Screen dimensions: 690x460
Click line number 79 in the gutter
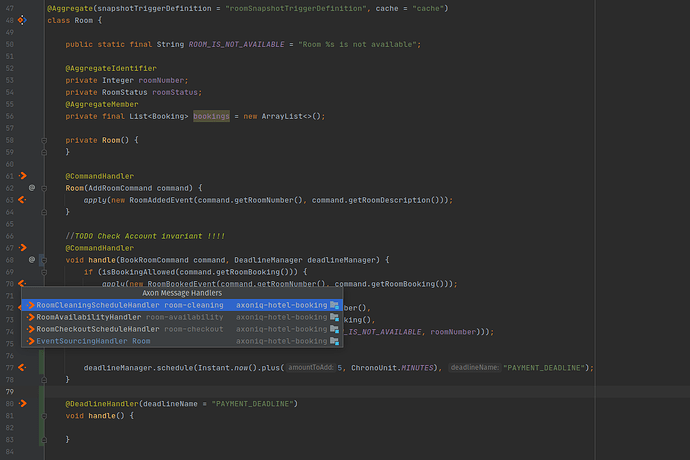point(10,391)
